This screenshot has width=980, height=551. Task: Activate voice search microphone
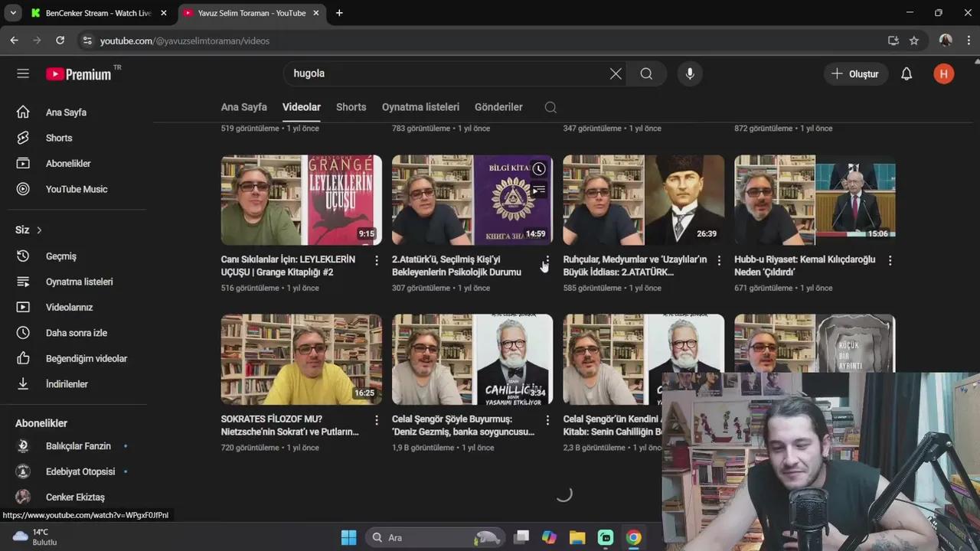tap(690, 73)
